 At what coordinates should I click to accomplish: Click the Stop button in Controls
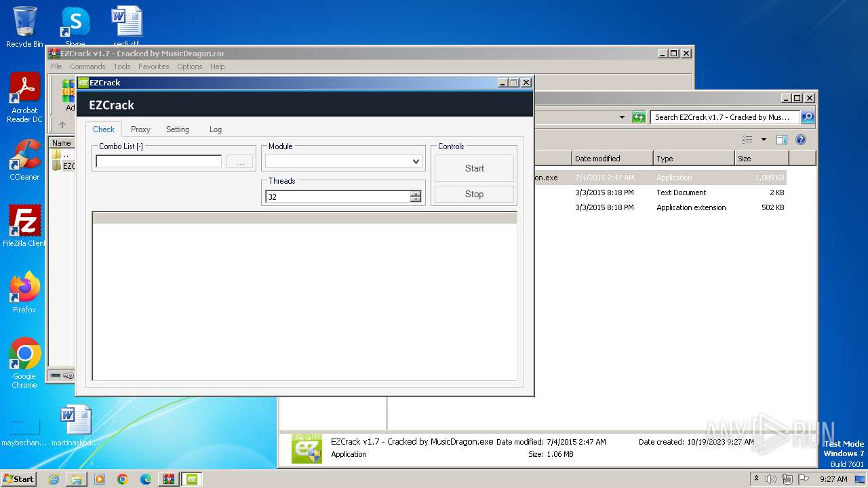coord(474,194)
